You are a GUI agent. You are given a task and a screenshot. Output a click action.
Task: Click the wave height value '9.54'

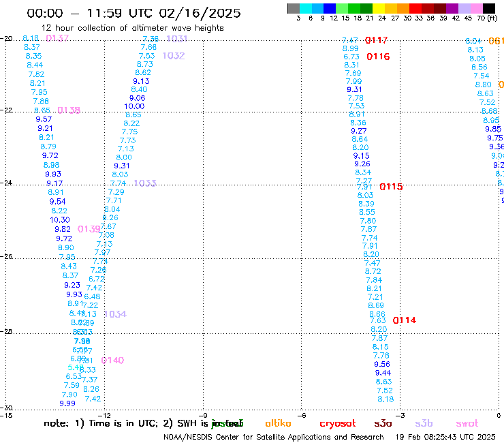(57, 202)
